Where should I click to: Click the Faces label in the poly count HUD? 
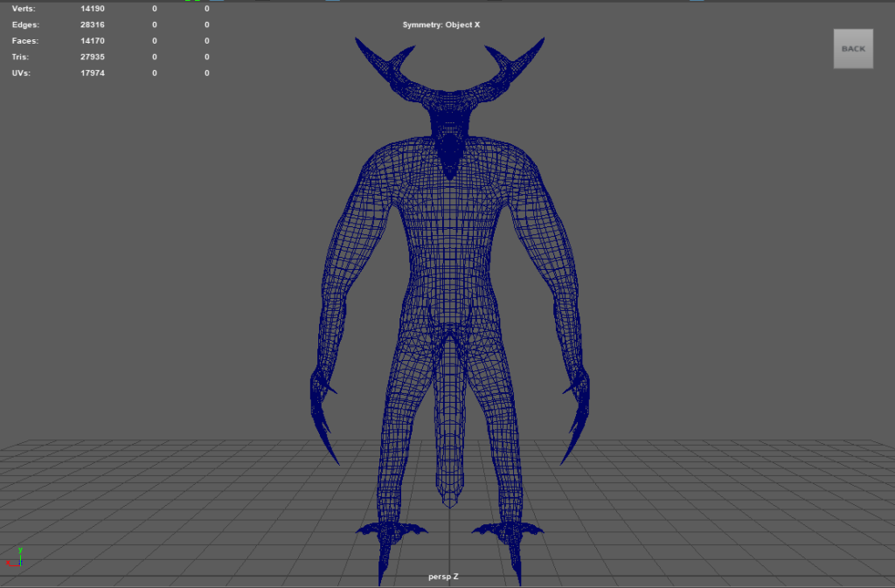click(x=25, y=41)
